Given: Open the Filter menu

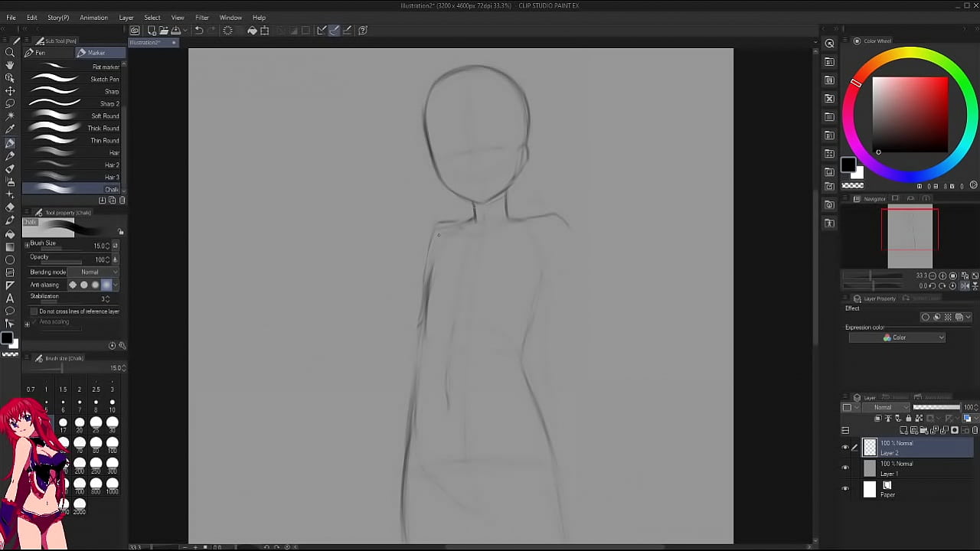Looking at the screenshot, I should (x=201, y=18).
